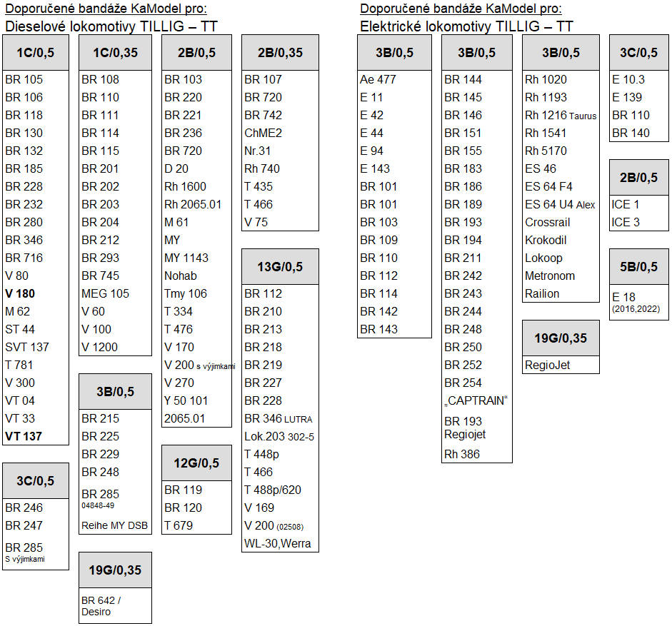Click the Rh 1216 Taurus entry
672x626 pixels.
560,115
